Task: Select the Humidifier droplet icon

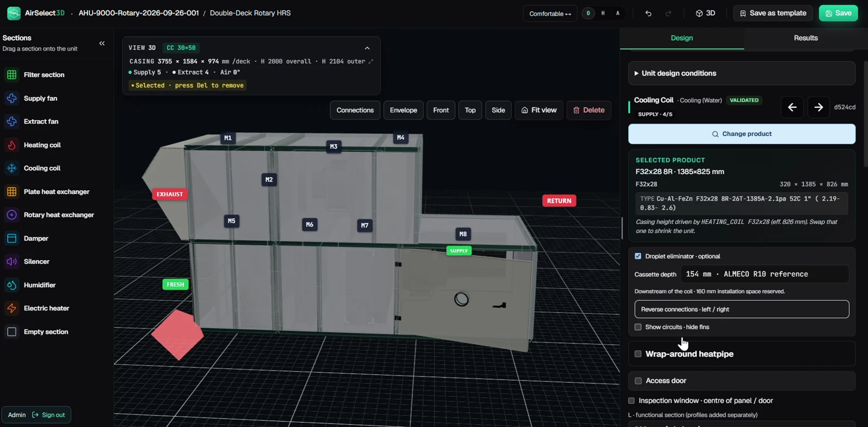Action: click(12, 285)
